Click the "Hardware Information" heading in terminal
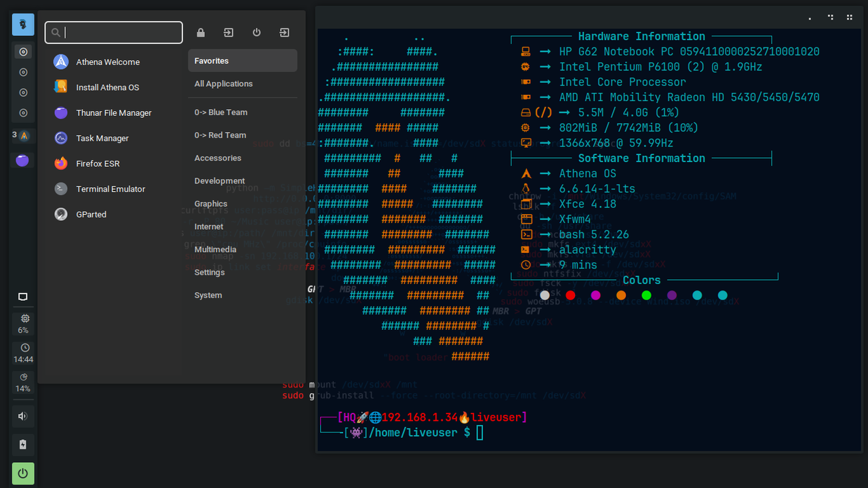This screenshot has width=868, height=488. (x=642, y=37)
